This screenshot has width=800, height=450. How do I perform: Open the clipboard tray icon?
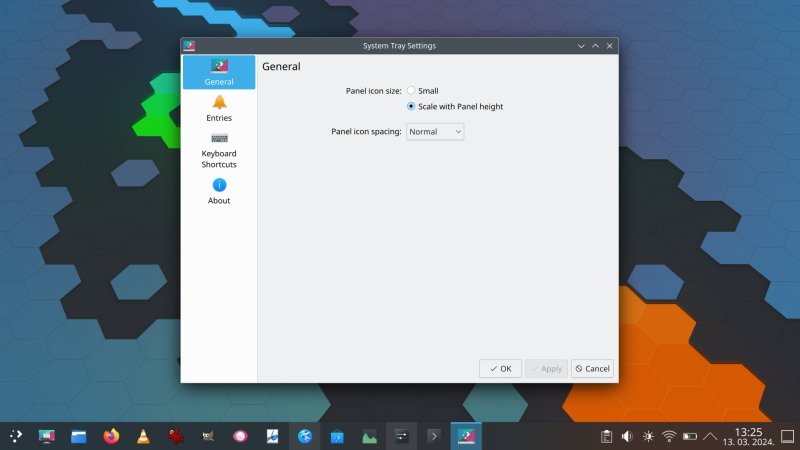click(606, 436)
